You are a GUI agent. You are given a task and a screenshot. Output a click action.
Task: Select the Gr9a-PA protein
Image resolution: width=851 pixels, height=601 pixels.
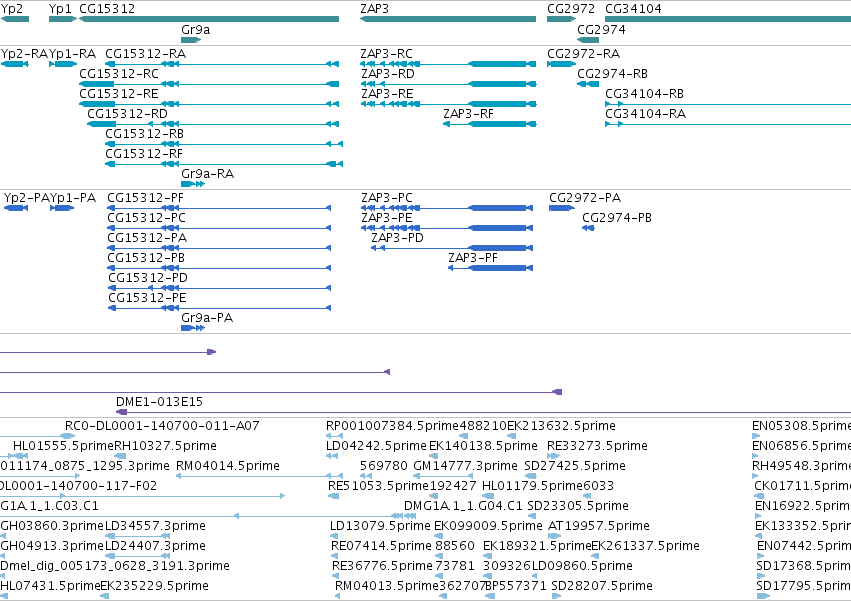click(x=193, y=328)
